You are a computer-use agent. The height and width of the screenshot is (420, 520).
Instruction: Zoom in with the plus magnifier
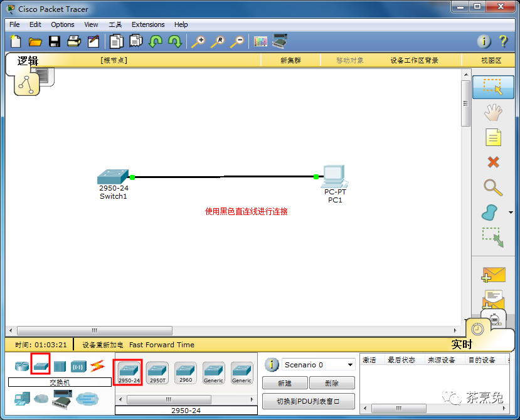tap(198, 41)
